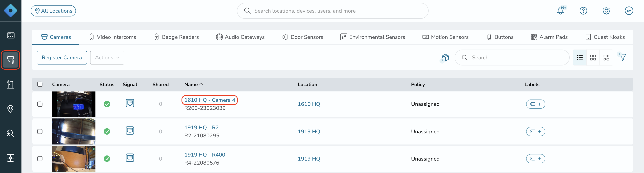This screenshot has width=644, height=173.
Task: Open the filter funnel icon
Action: [623, 57]
